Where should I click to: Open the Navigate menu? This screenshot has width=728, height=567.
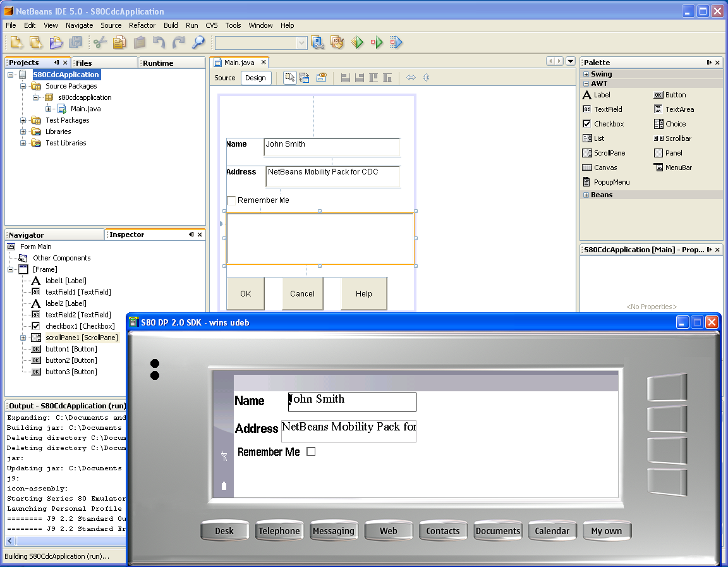coord(80,25)
